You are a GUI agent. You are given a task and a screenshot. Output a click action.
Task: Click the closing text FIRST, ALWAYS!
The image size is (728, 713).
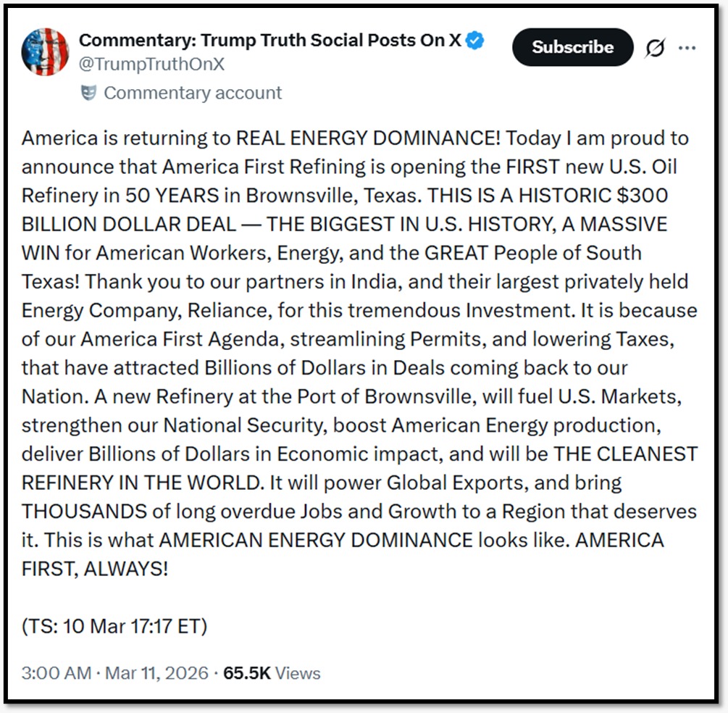tap(95, 569)
